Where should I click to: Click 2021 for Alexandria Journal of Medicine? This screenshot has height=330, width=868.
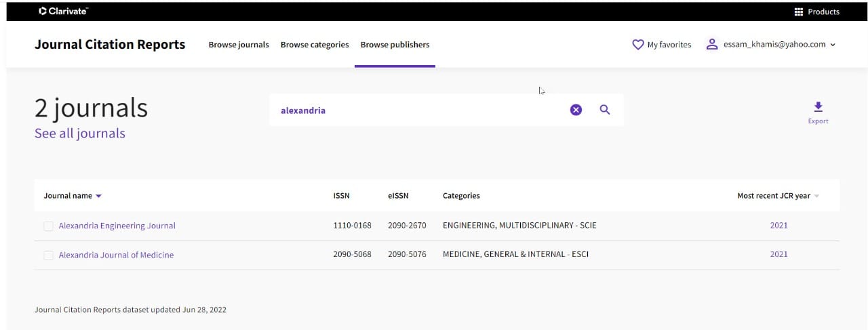pyautogui.click(x=778, y=254)
